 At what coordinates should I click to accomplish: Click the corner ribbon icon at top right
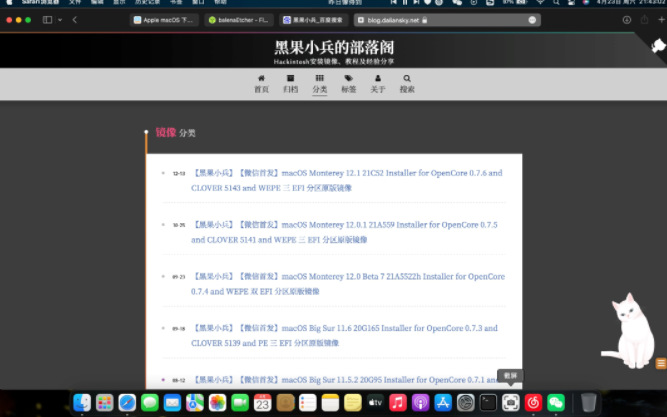click(658, 45)
